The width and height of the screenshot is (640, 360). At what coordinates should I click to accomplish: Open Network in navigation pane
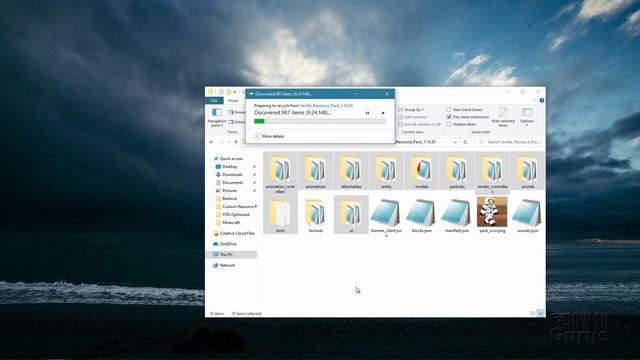coord(227,265)
